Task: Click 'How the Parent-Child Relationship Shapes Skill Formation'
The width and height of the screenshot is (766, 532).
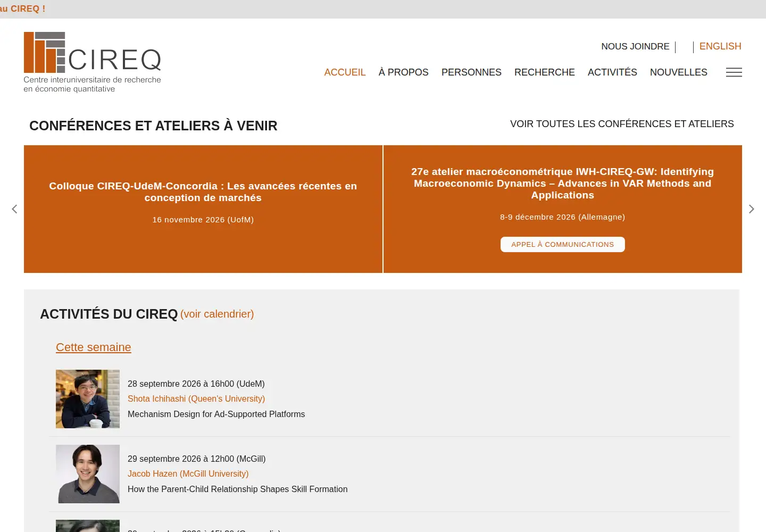Action: [237, 489]
